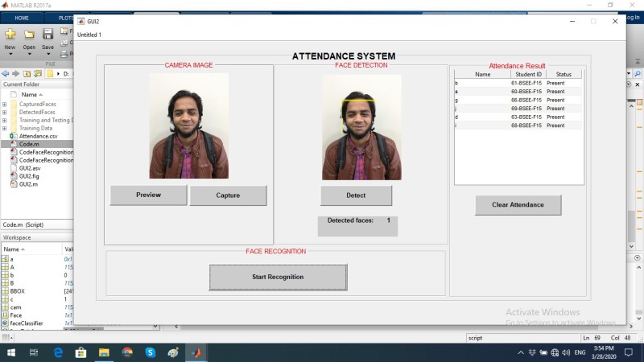This screenshot has height=362, width=644.
Task: Open Google Chrome from taskbar
Action: (x=127, y=352)
